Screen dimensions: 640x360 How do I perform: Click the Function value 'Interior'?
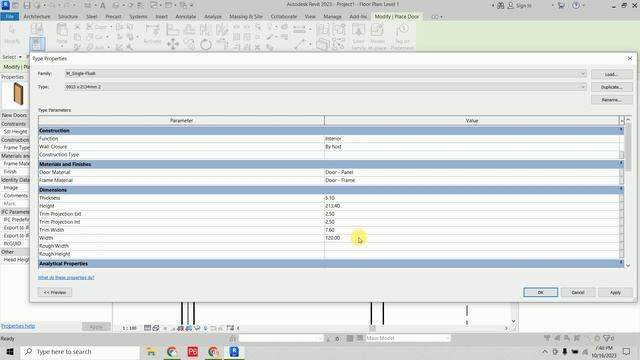point(333,139)
